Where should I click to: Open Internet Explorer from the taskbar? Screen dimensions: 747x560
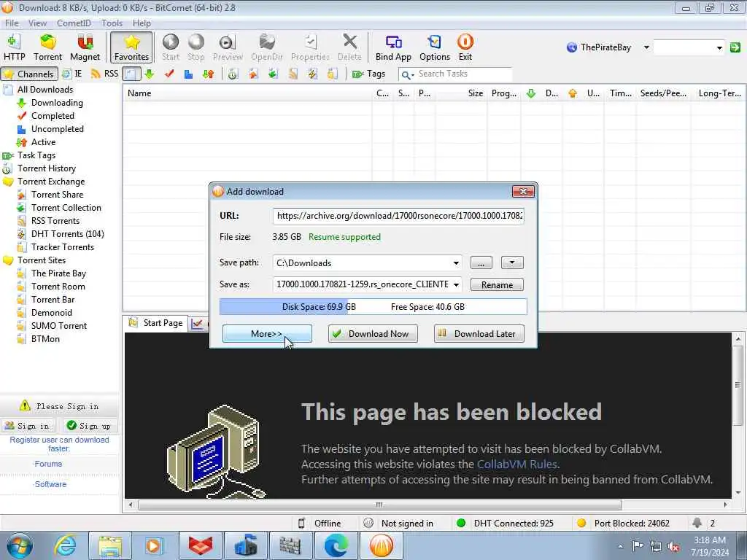[65, 545]
